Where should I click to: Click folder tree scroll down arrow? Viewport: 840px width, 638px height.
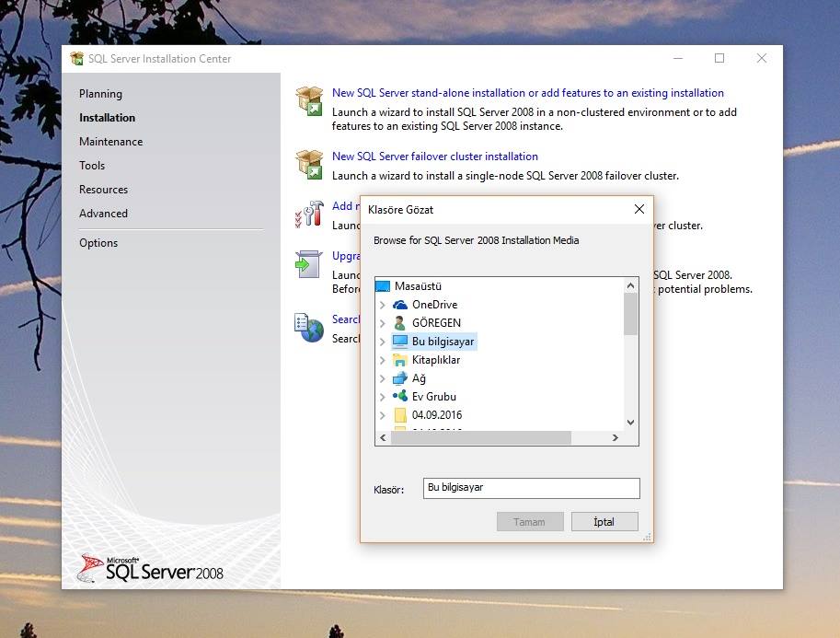point(630,423)
